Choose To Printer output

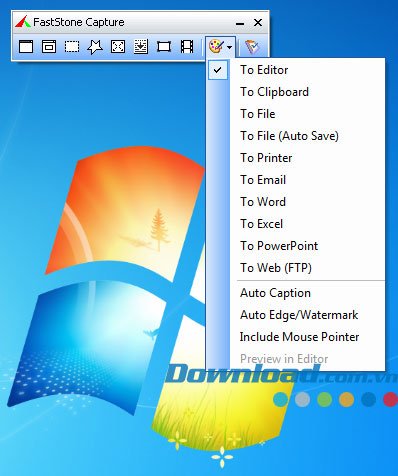(x=296, y=158)
